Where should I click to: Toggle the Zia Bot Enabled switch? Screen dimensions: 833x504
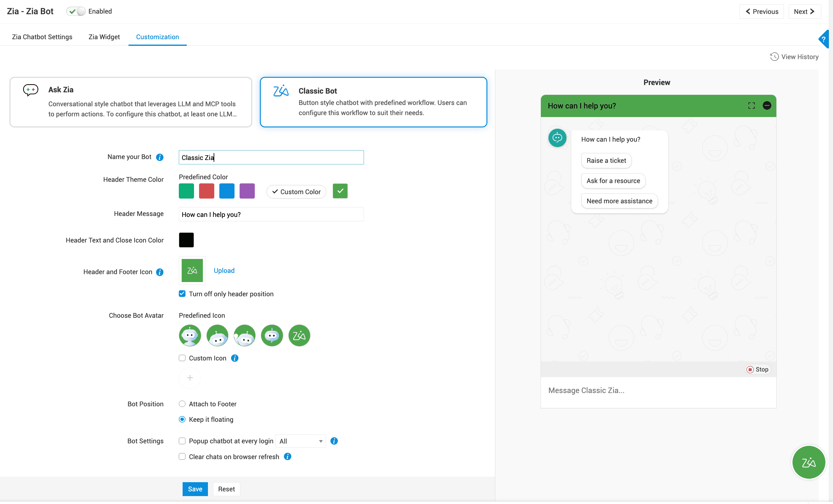click(76, 11)
